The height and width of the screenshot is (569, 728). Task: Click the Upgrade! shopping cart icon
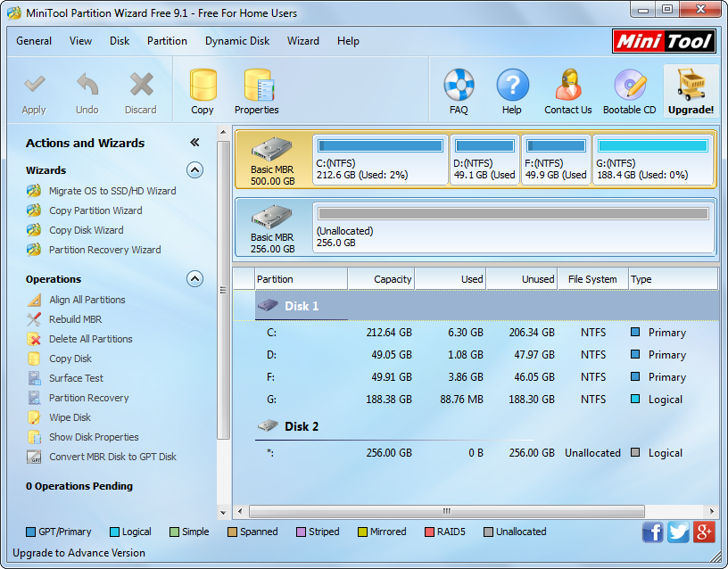tap(691, 84)
